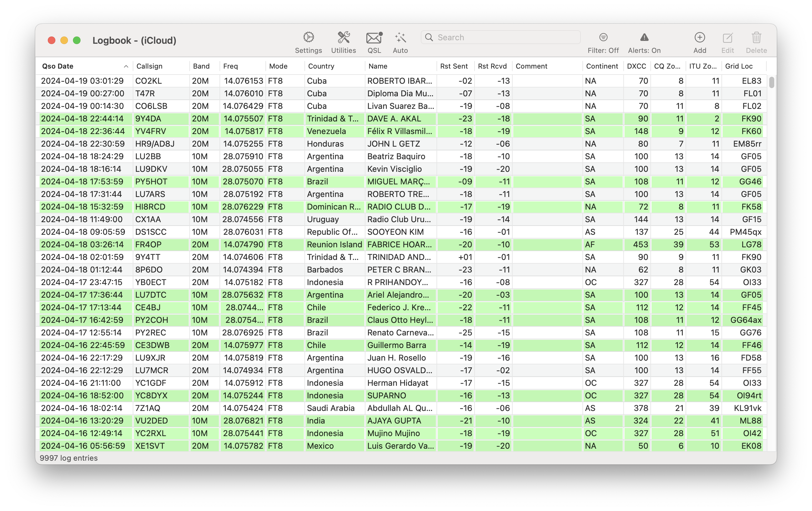Select the YB0ECT Indonesia entry
The image size is (812, 511).
pyautogui.click(x=401, y=282)
